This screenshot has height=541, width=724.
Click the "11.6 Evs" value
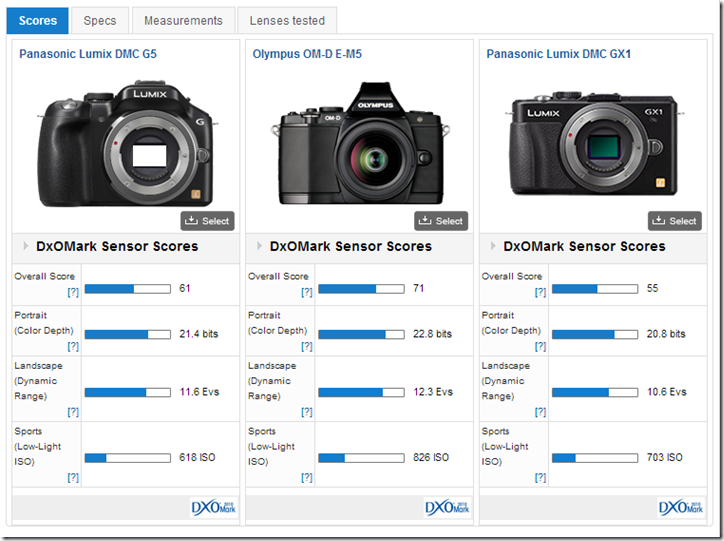[x=199, y=392]
